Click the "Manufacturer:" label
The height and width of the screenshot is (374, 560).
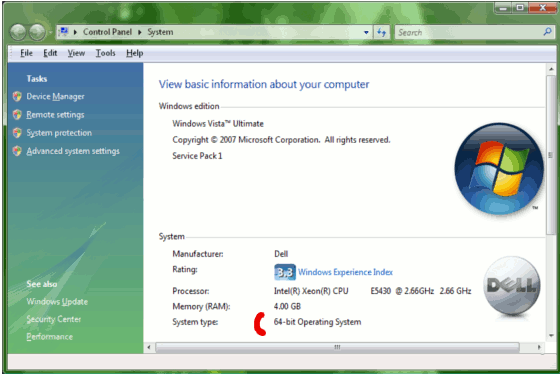click(198, 254)
